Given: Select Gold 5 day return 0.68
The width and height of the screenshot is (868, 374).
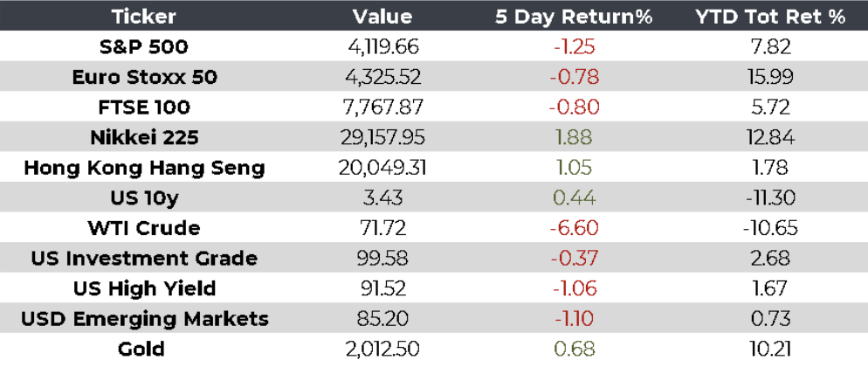Looking at the screenshot, I should [574, 350].
